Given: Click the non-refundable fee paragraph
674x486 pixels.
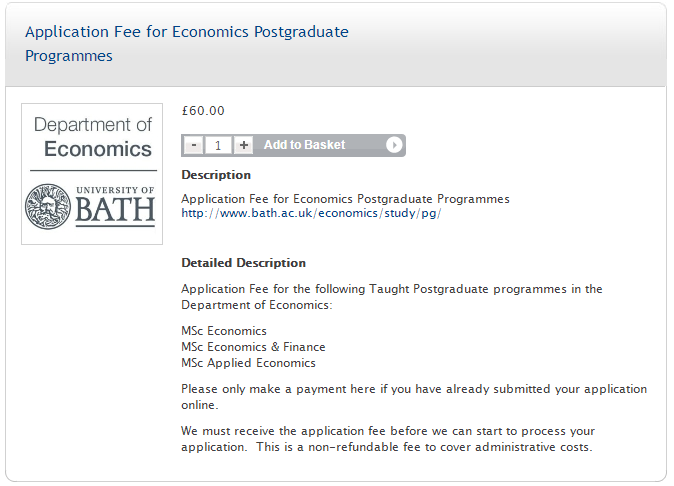Looking at the screenshot, I should 388,439.
